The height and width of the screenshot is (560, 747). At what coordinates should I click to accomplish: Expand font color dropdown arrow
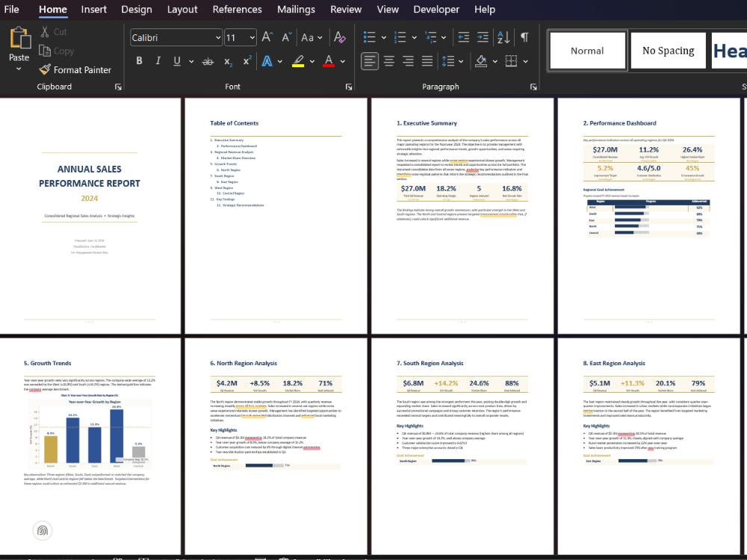pos(343,61)
